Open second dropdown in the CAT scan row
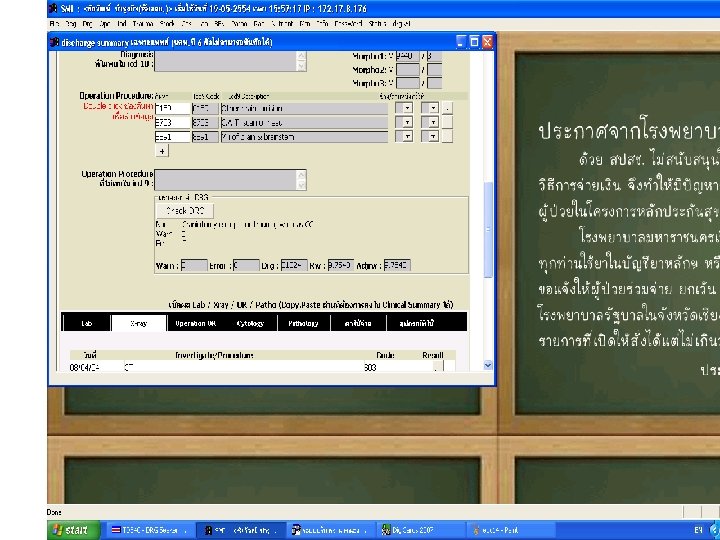720x540 pixels. point(430,123)
